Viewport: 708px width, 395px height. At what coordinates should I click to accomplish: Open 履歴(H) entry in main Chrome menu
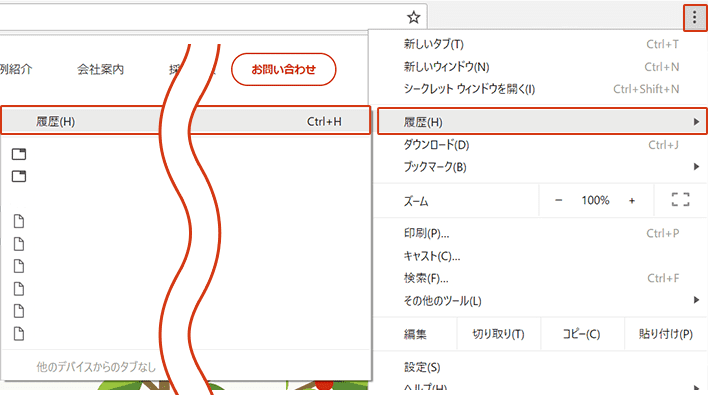point(542,121)
